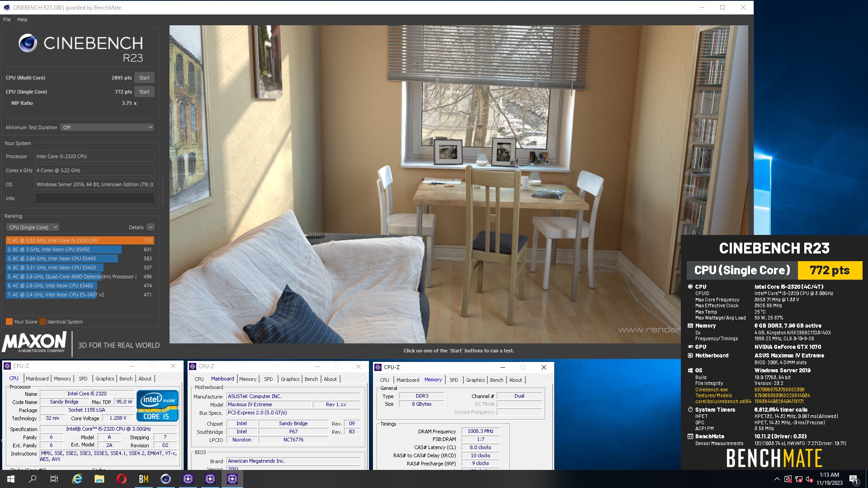Select the highlighted CPU-Z taskbar icon

pyautogui.click(x=232, y=479)
